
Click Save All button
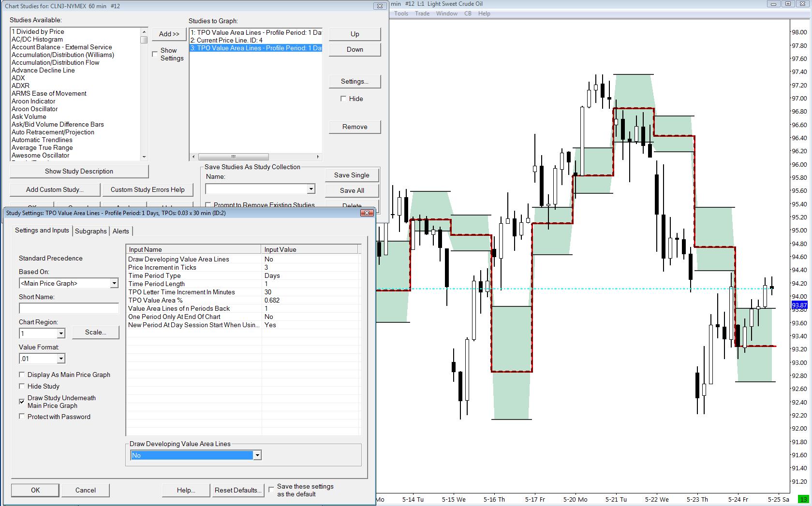pyautogui.click(x=352, y=190)
